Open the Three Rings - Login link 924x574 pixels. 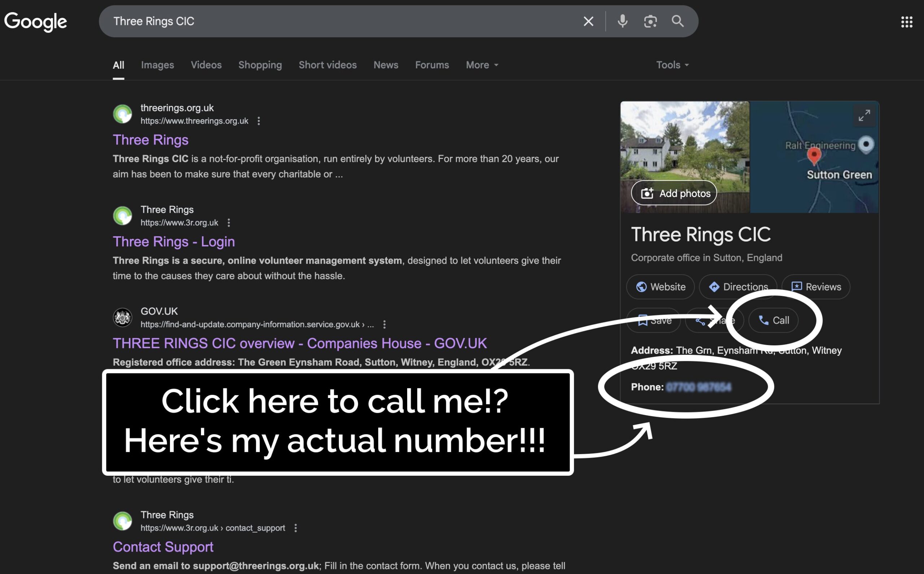174,241
